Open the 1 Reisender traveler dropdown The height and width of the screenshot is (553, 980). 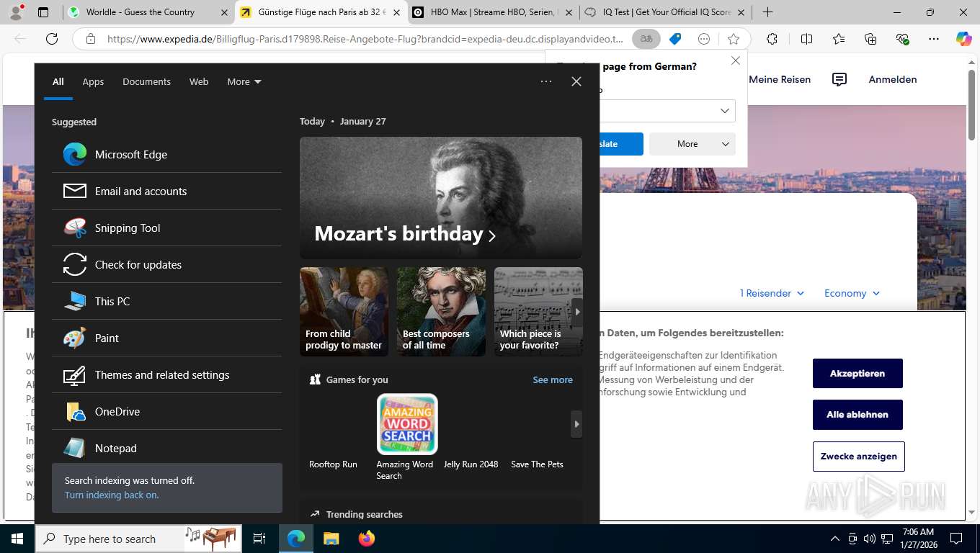(x=772, y=293)
